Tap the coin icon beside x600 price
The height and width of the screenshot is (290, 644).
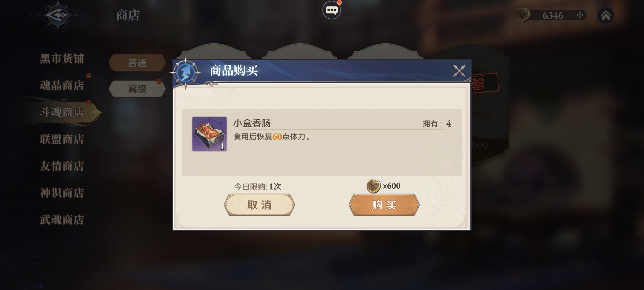373,186
